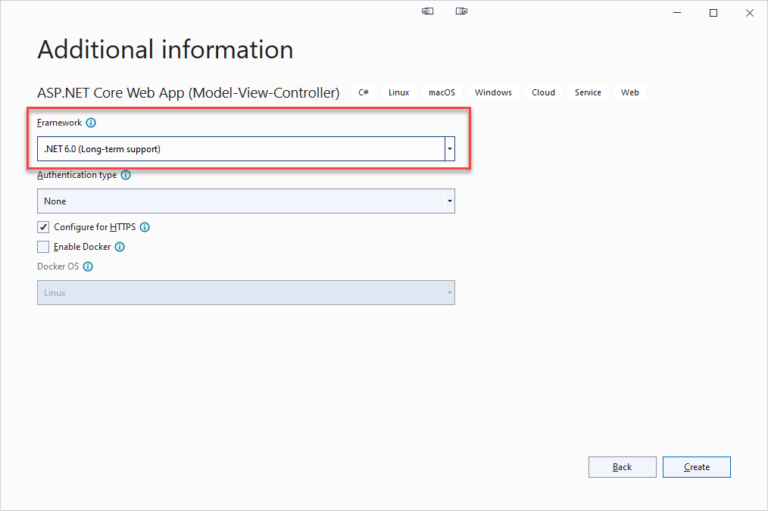Viewport: 768px width, 511px height.
Task: Expand the Framework dropdown arrow
Action: (x=450, y=149)
